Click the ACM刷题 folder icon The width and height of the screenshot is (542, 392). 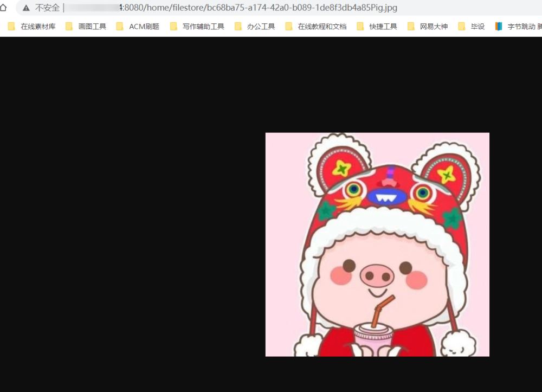[120, 25]
